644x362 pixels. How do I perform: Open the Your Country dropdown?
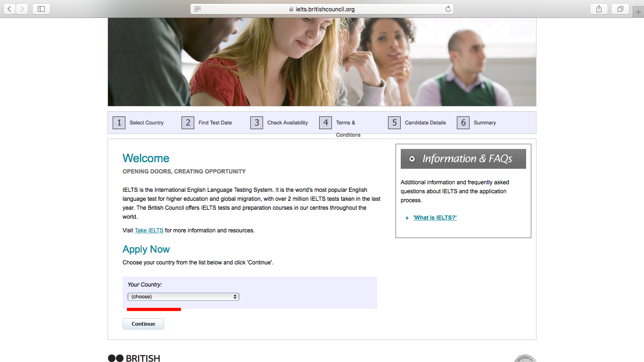click(x=183, y=296)
